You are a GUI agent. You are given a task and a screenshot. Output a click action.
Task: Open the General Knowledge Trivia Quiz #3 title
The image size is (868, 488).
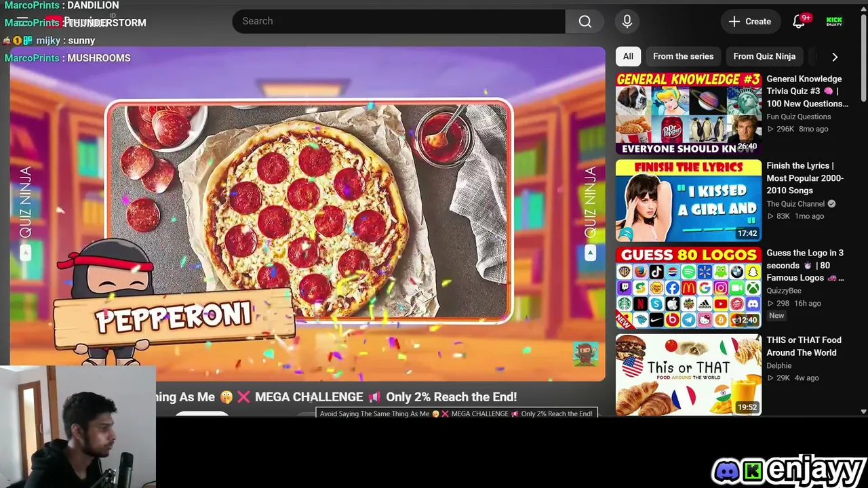(807, 91)
